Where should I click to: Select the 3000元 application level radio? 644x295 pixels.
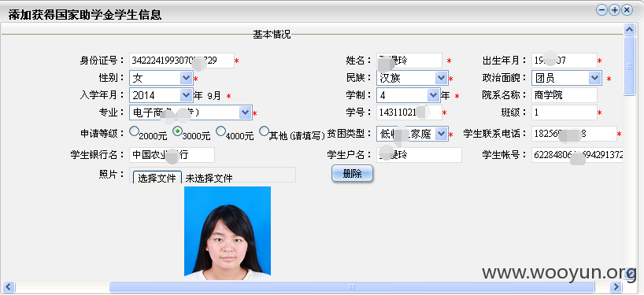177,131
